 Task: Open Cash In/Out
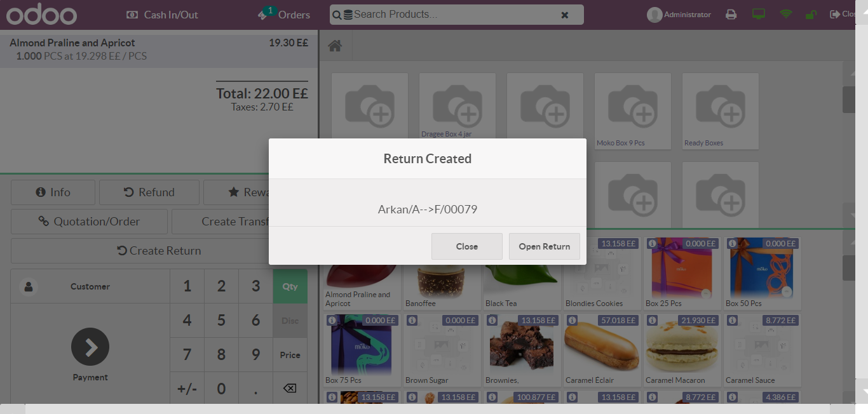click(163, 15)
